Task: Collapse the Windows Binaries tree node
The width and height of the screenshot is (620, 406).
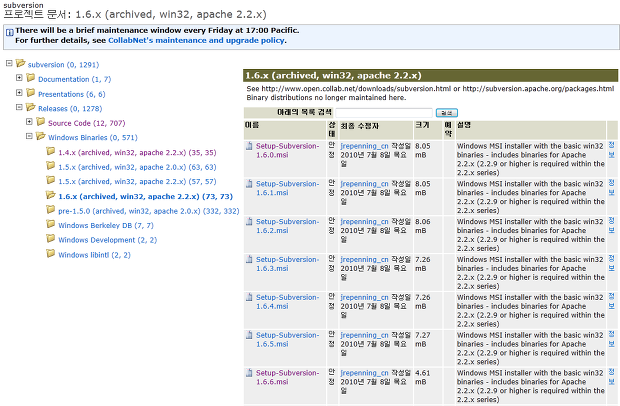Action: pos(29,136)
